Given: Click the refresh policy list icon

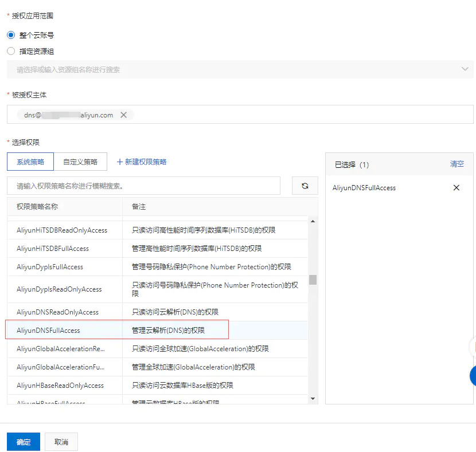Looking at the screenshot, I should click(x=305, y=186).
